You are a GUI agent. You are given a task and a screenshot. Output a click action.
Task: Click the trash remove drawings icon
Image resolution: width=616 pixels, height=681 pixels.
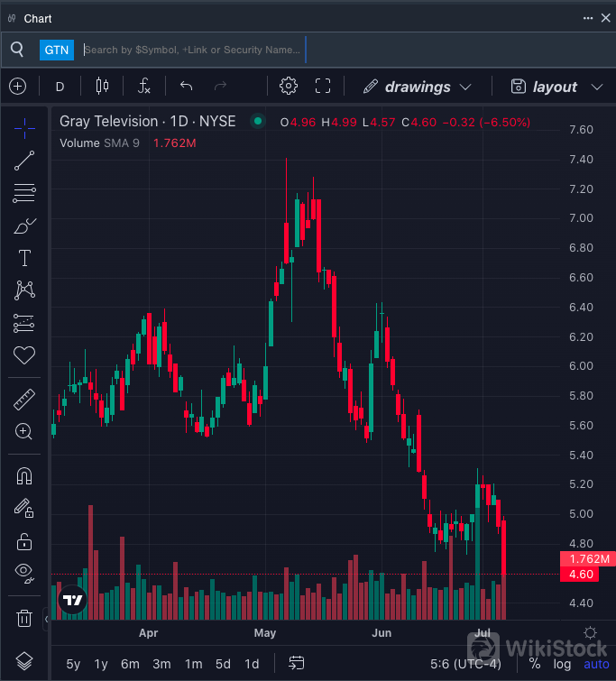tap(24, 618)
